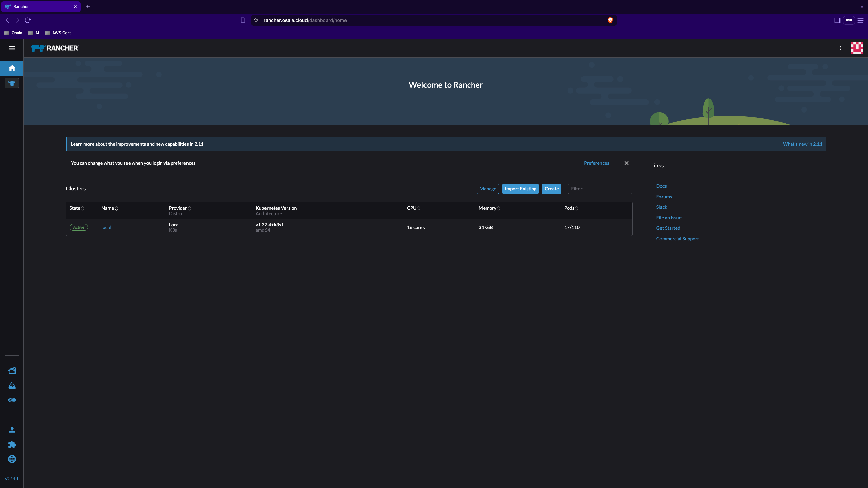Screen dimensions: 868x488
Task: Open What's new in 2.11 link
Action: [802, 144]
